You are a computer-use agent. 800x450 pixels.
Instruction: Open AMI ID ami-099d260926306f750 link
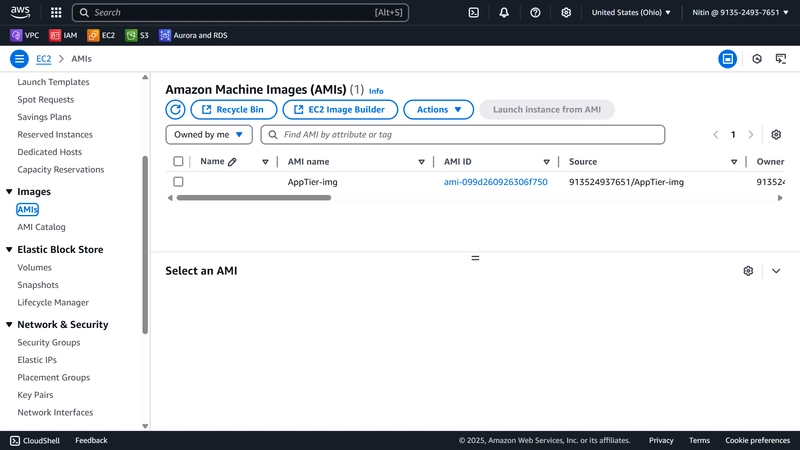[495, 182]
